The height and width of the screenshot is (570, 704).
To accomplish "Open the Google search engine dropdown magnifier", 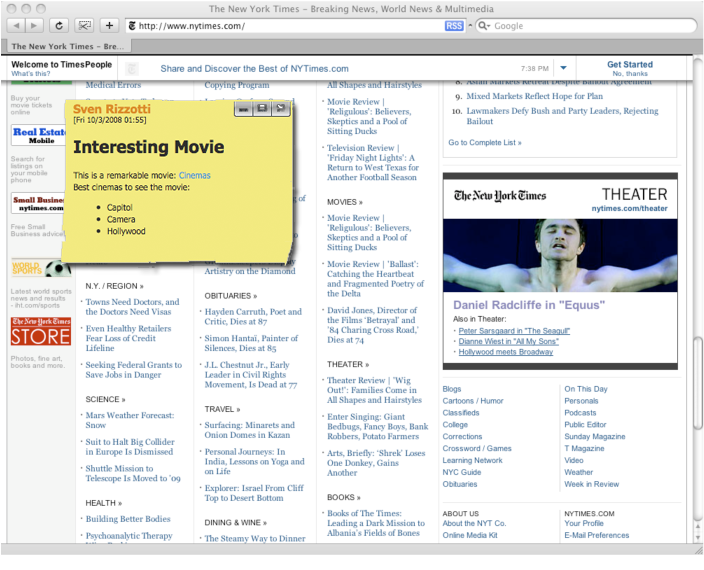I will [482, 26].
